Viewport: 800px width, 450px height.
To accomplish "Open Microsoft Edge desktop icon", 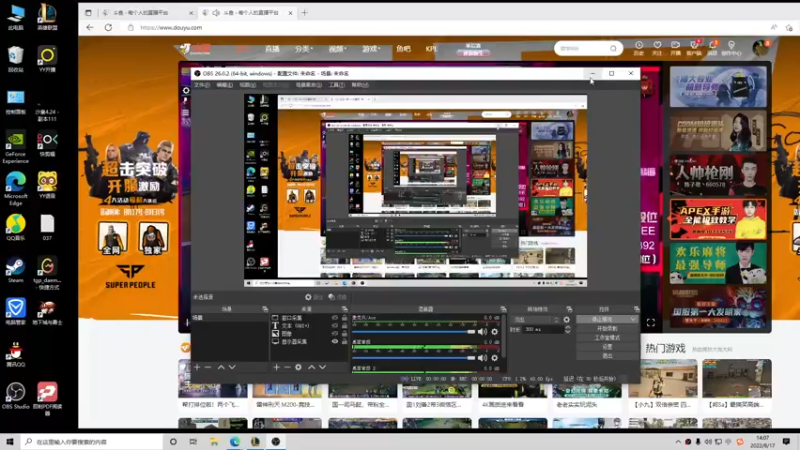I will point(15,189).
